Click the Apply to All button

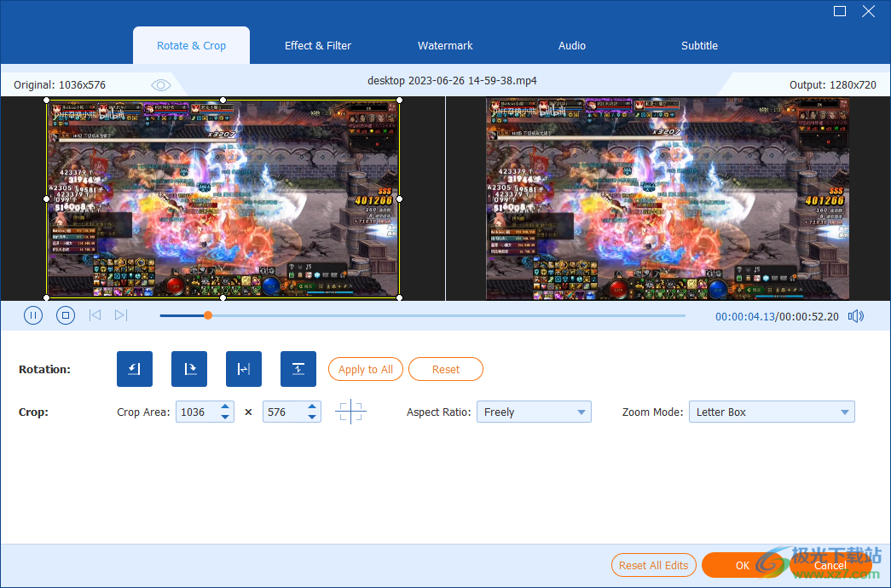point(366,369)
